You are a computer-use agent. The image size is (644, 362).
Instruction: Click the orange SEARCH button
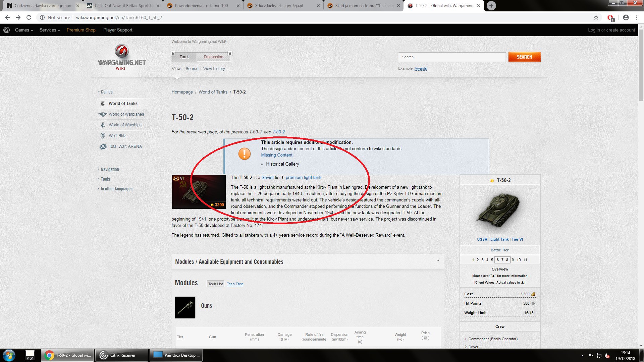click(524, 57)
